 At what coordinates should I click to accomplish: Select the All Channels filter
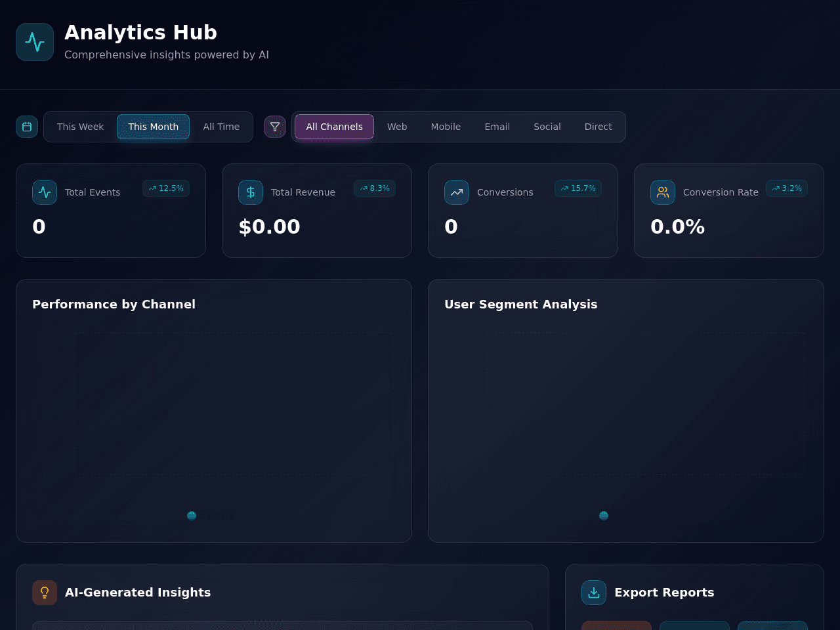[334, 127]
